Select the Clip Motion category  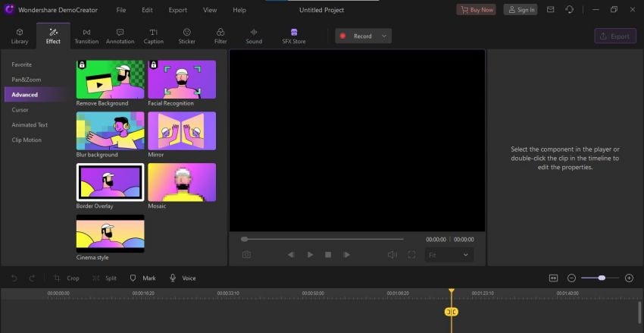click(27, 140)
